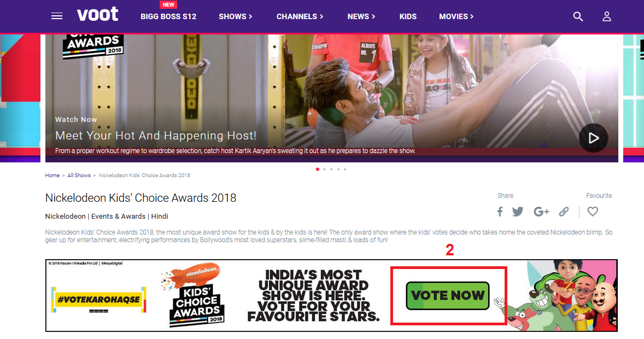Viewport: 644px width, 339px height.
Task: Share on Facebook
Action: 500,212
